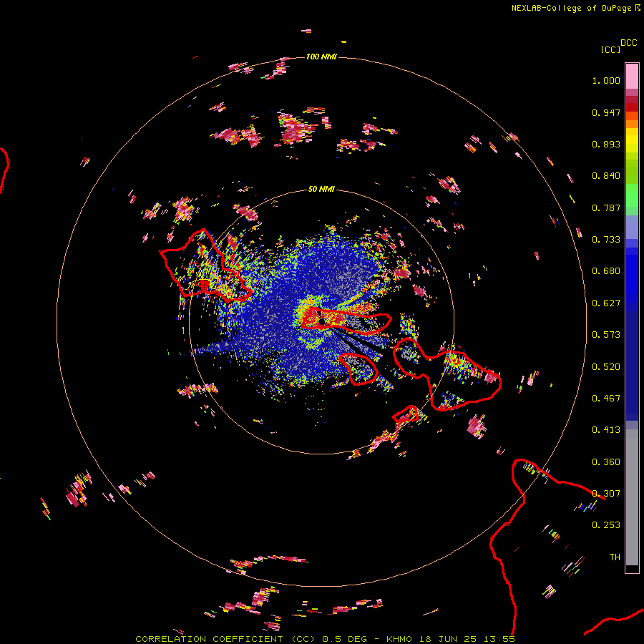Click the [CC] units label
Screen dimensions: 644x644
(610, 49)
